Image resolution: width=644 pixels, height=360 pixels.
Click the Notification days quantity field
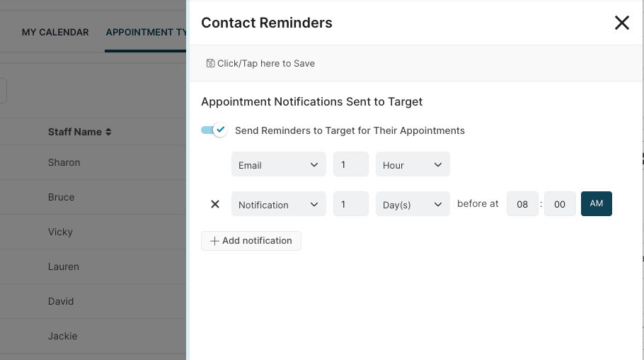click(x=350, y=205)
